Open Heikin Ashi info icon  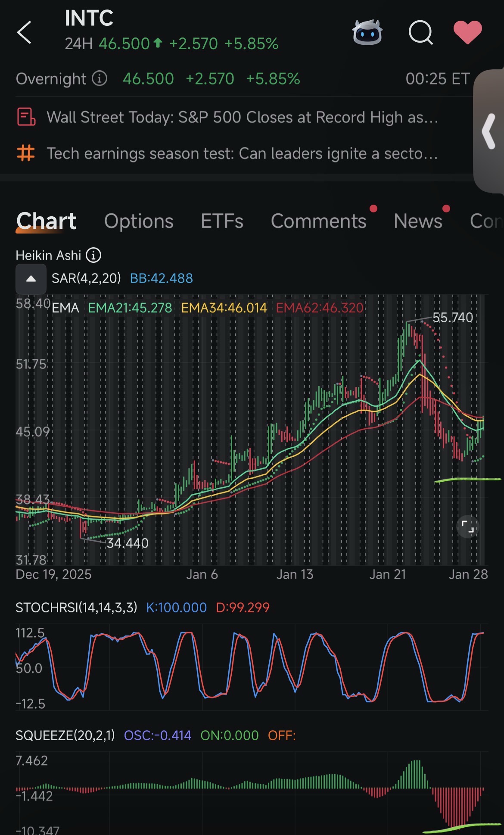pos(93,255)
